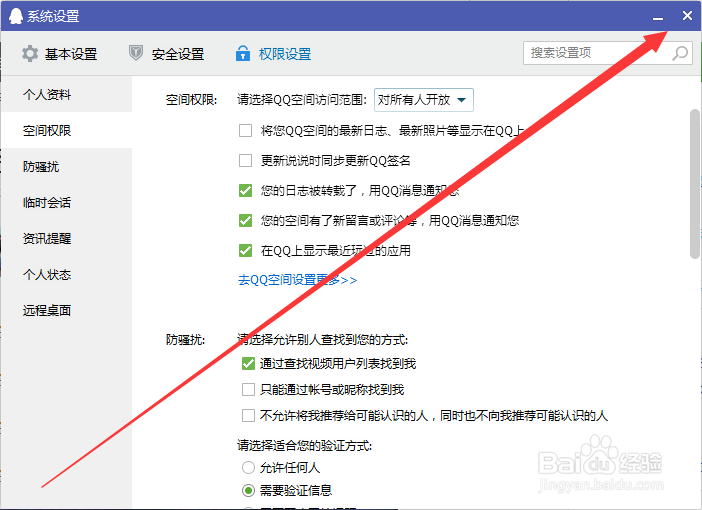Minimize the 系统设置 window
702x510 pixels.
658,17
